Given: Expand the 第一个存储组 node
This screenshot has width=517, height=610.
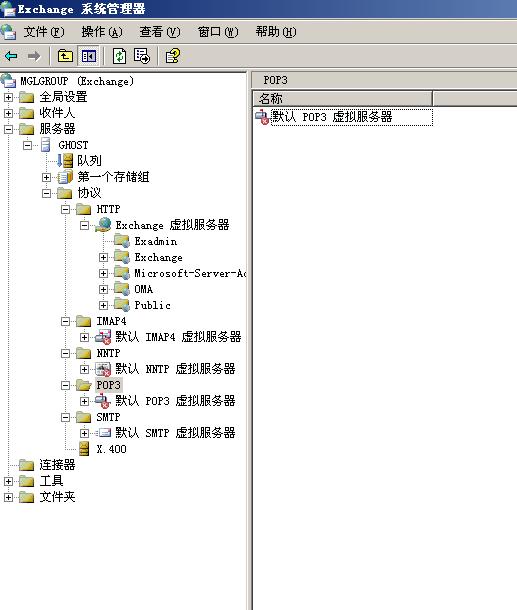Looking at the screenshot, I should 46,177.
